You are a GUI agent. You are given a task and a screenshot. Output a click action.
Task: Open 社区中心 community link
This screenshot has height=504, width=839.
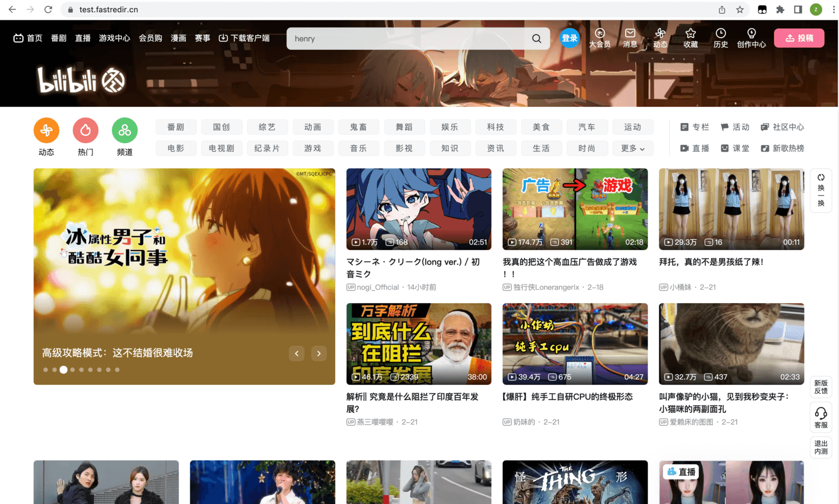click(782, 127)
